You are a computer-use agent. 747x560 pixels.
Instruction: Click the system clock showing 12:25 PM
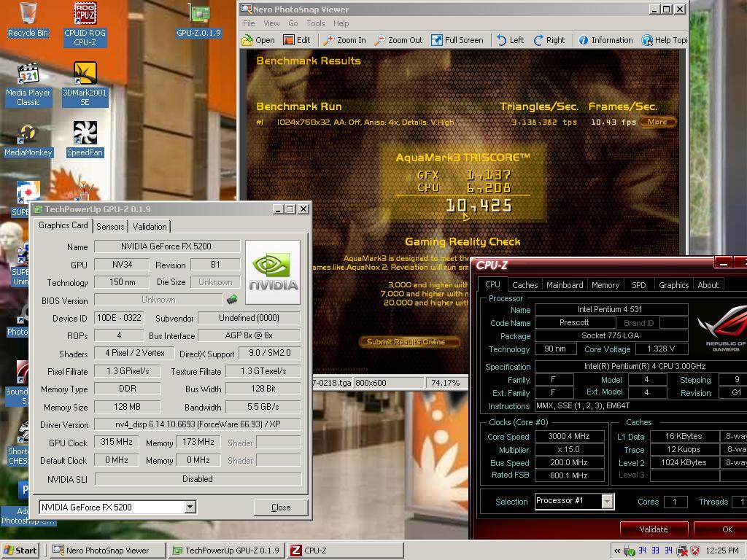coord(722,551)
